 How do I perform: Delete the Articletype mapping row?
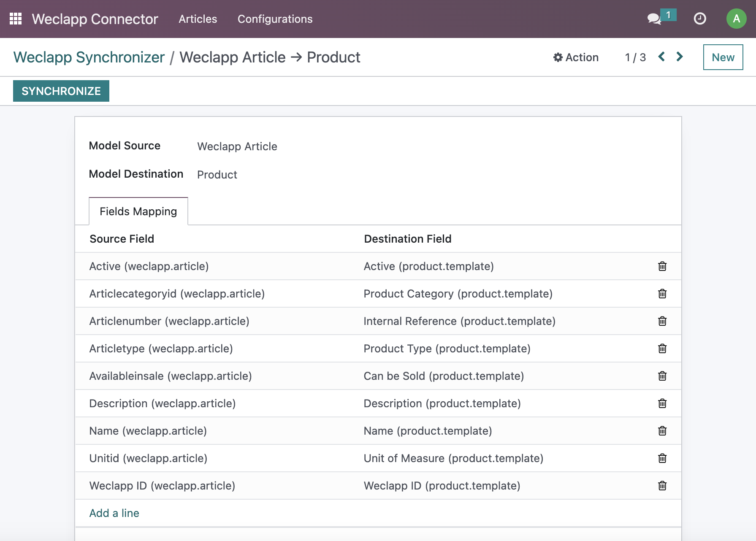pos(662,349)
